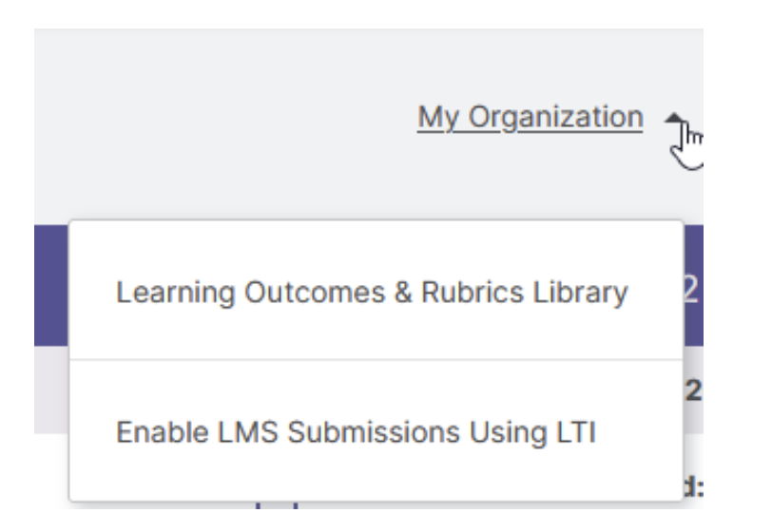Click the white number 2 in the purple bar
Viewport: 772px width, 532px height.
coord(691,291)
